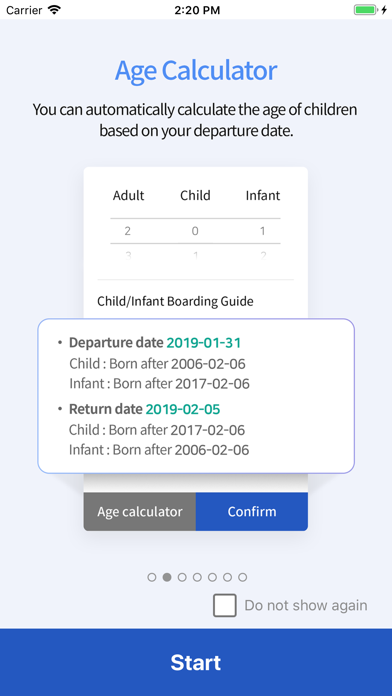392x696 pixels.
Task: Select 1 in the Infant picker
Action: (x=262, y=231)
